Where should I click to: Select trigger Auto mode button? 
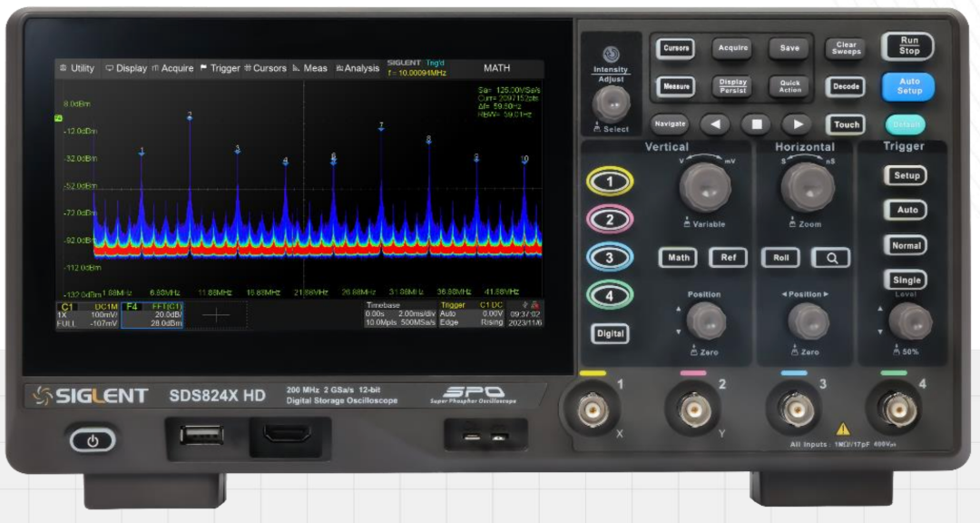[x=906, y=211]
